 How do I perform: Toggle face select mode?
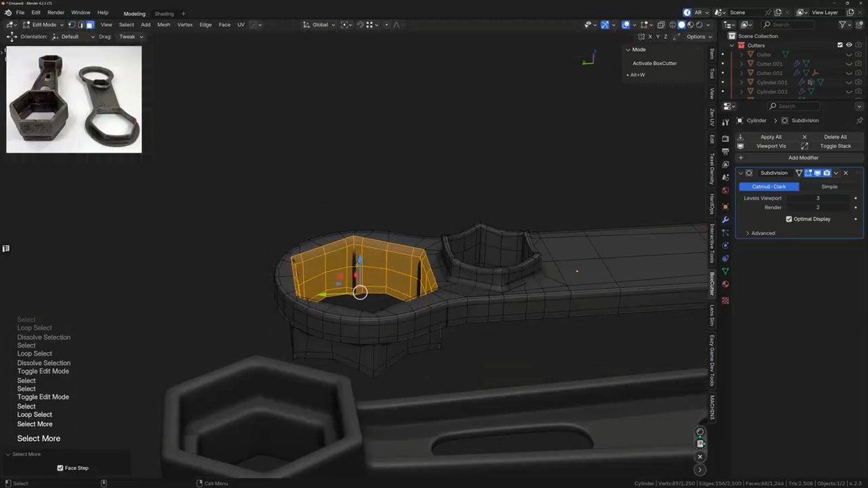click(89, 25)
